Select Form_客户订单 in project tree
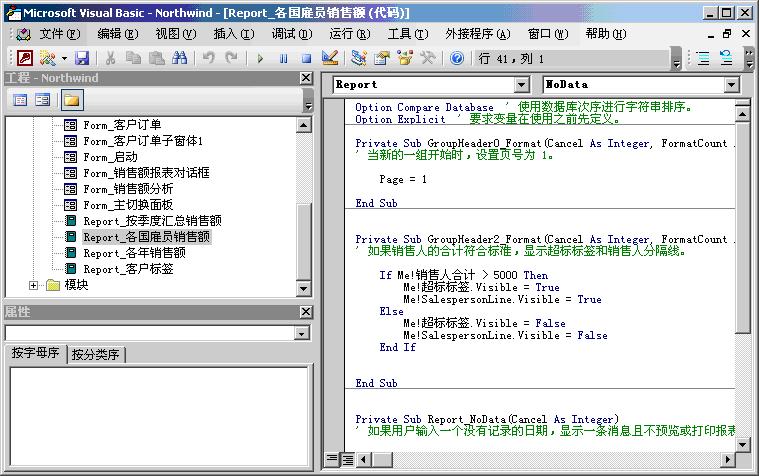This screenshot has height=476, width=759. (122, 125)
